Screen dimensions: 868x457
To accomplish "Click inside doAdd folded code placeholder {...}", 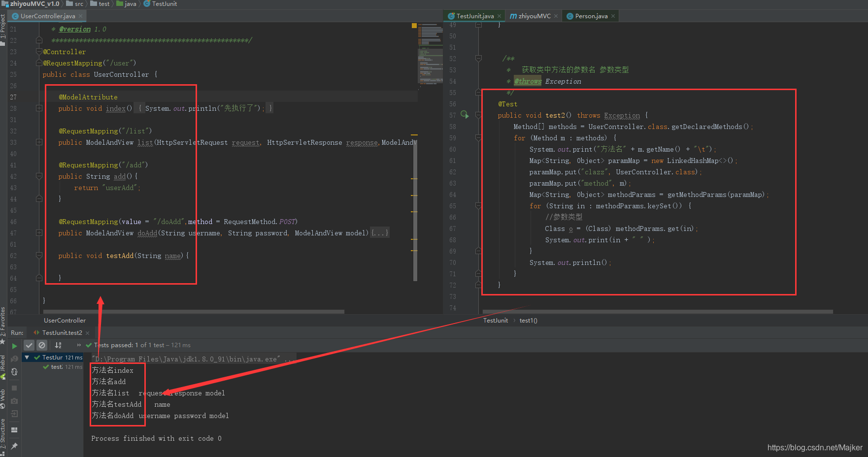I will tap(380, 233).
